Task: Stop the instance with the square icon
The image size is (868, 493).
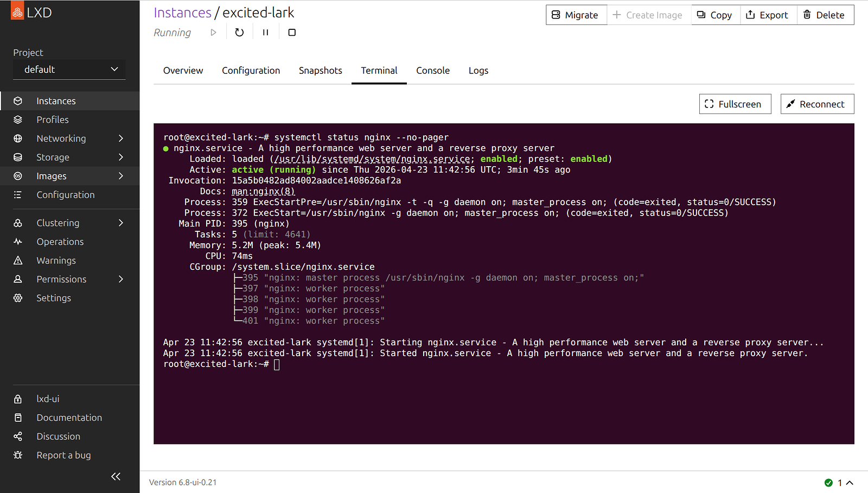Action: tap(292, 33)
